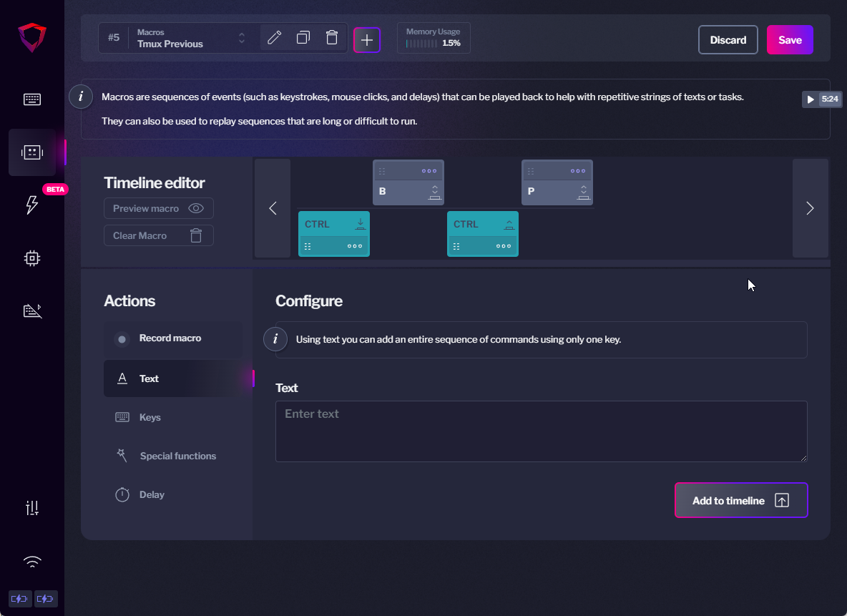This screenshot has height=616, width=847.
Task: Open the firmware chip sidebar icon
Action: coord(32,258)
